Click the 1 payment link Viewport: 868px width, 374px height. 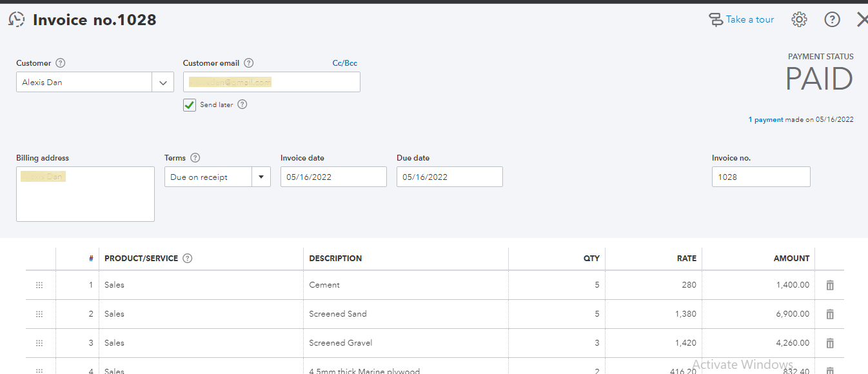pyautogui.click(x=765, y=120)
